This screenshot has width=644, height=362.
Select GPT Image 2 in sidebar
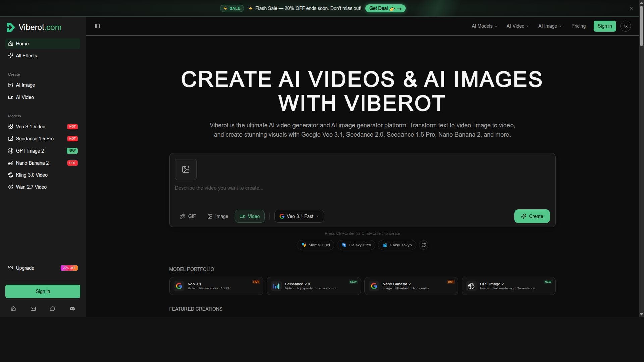(43, 151)
